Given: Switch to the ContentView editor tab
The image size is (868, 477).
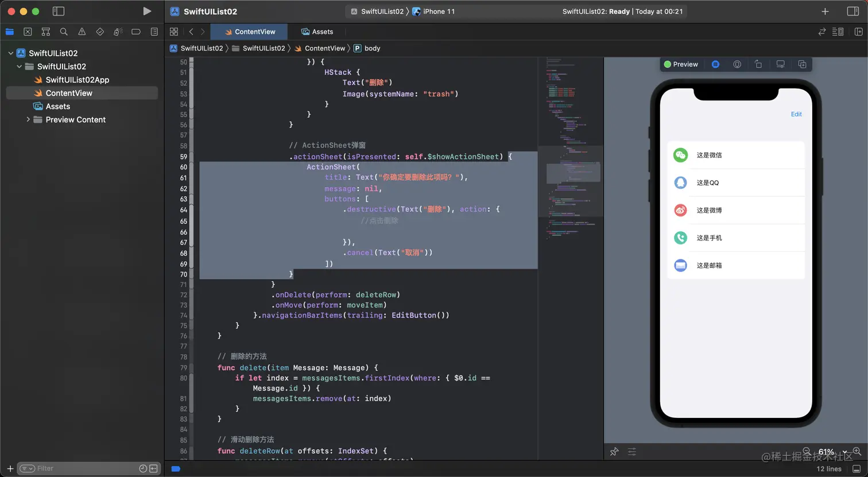Looking at the screenshot, I should tap(250, 32).
